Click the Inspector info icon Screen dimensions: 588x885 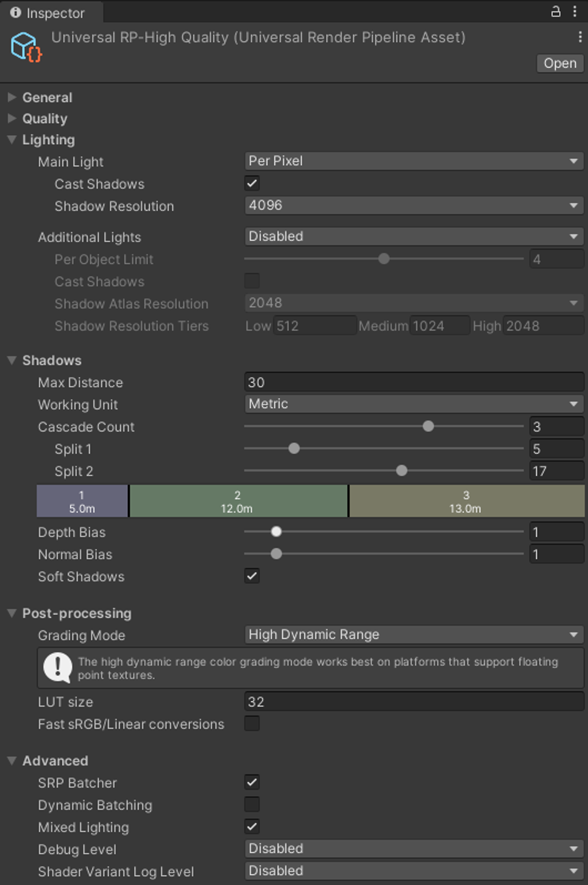tap(16, 12)
